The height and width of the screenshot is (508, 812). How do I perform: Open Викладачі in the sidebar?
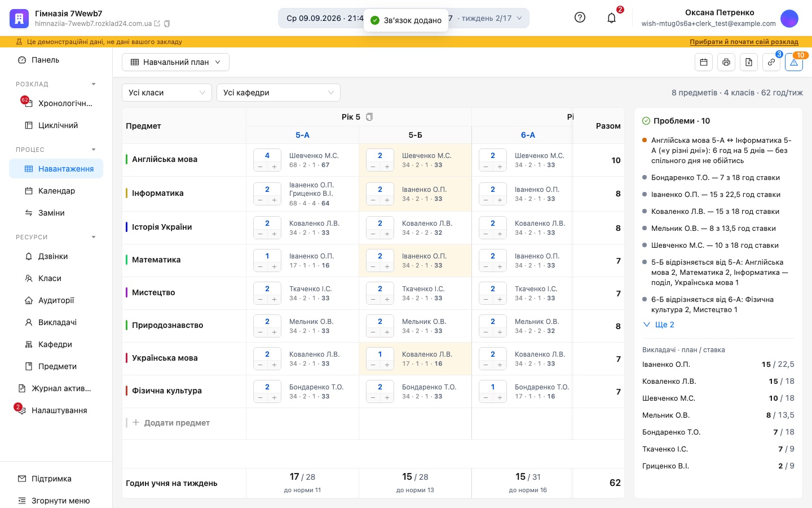56,322
